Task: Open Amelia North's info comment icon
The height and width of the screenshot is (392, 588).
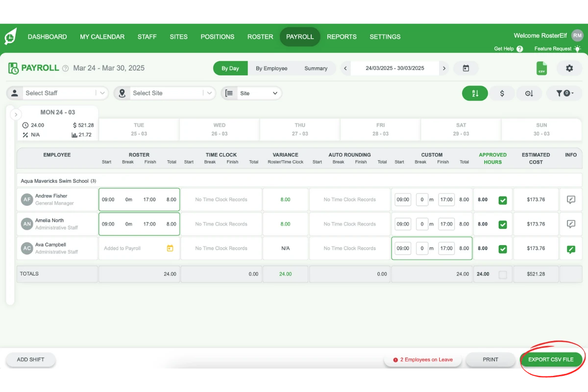Action: 571,224
